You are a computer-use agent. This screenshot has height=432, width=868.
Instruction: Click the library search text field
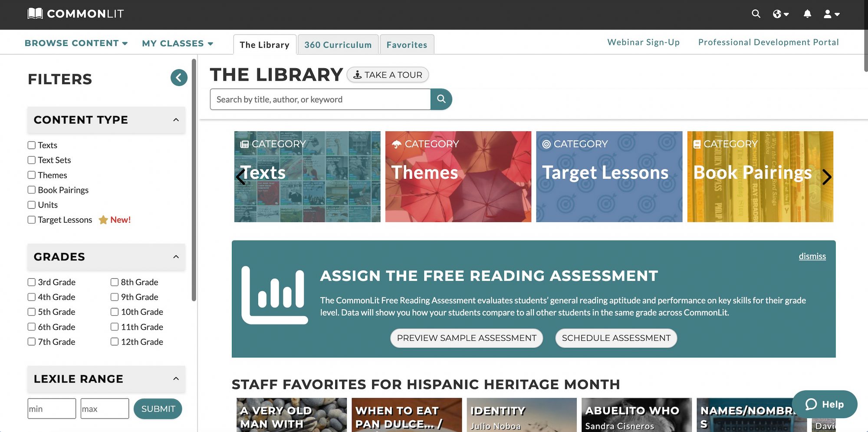point(320,99)
